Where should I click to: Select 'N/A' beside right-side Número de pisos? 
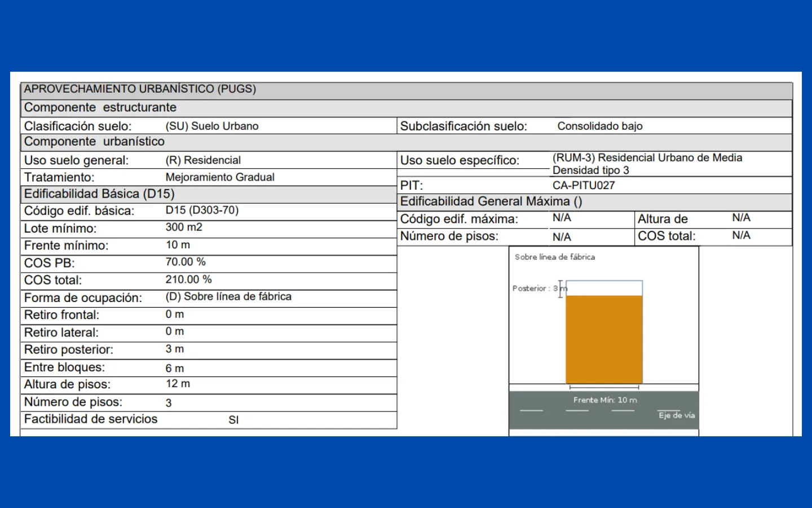pos(562,237)
